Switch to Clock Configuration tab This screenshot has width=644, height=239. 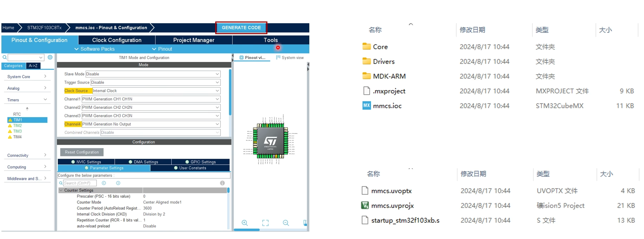click(x=117, y=40)
